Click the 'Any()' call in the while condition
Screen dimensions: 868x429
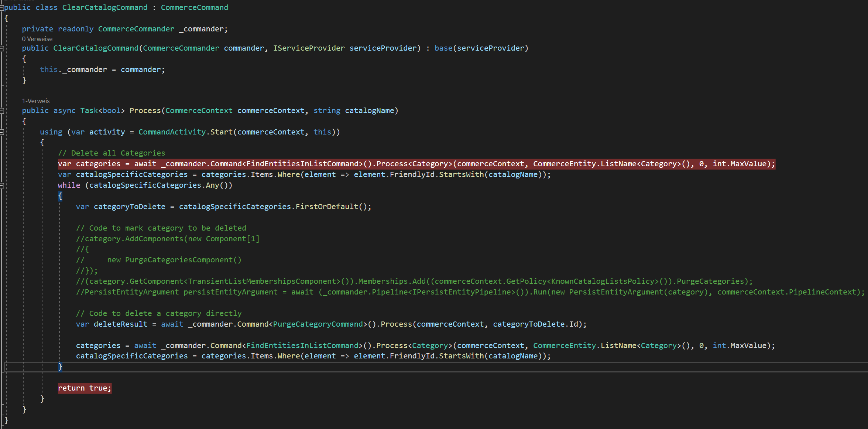tap(217, 185)
